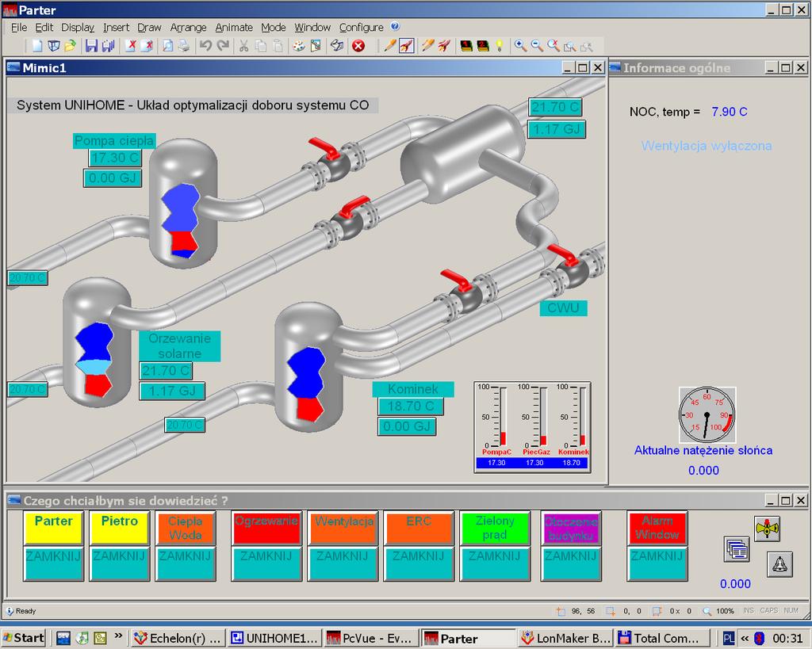The height and width of the screenshot is (649, 812).
Task: Click the orange Wentylacja button
Action: [344, 528]
